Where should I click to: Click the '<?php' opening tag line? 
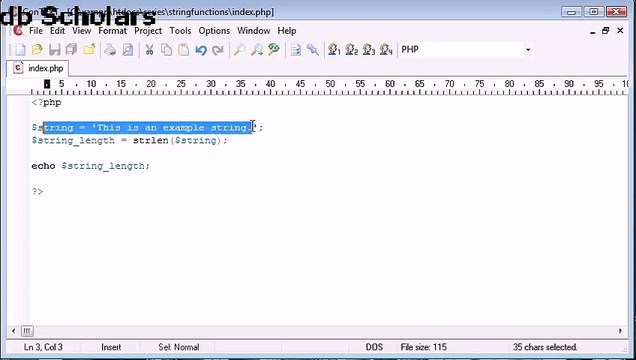pos(47,103)
